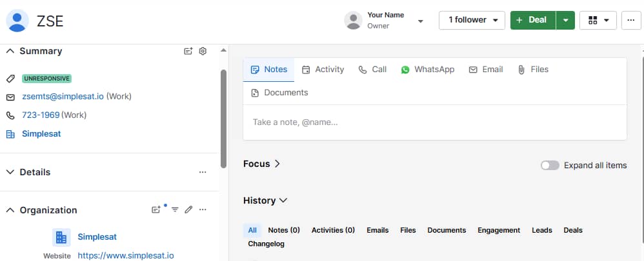Edit Organization with the pencil icon

tap(188, 209)
